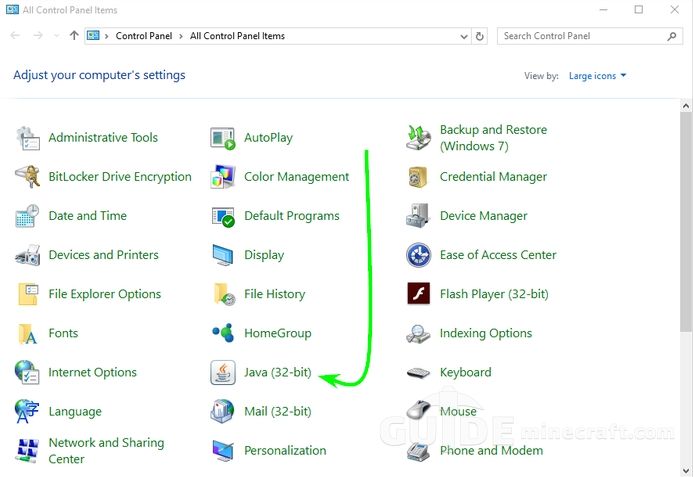Viewport: 693px width, 477px height.
Task: Click the Internet Options globe icon
Action: point(27,372)
